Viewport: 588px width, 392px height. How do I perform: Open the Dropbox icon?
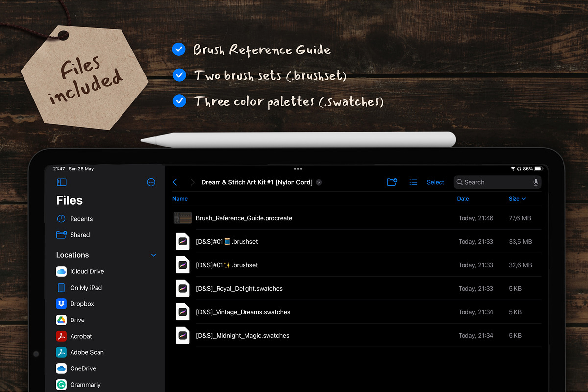61,304
